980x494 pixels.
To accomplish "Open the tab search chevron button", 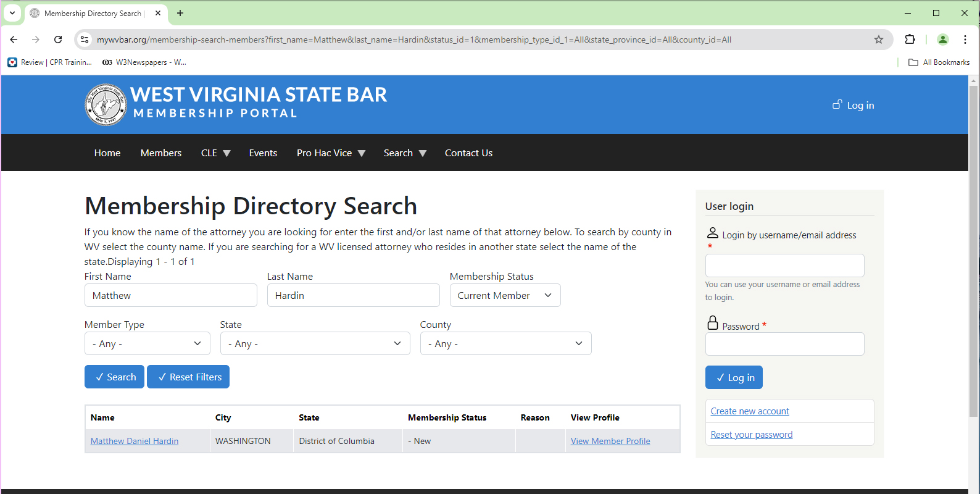I will [12, 13].
